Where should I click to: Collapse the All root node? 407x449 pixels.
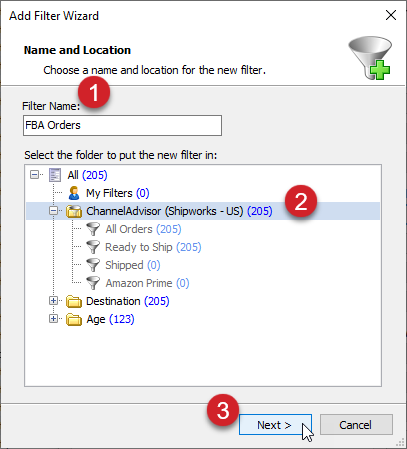pos(34,175)
